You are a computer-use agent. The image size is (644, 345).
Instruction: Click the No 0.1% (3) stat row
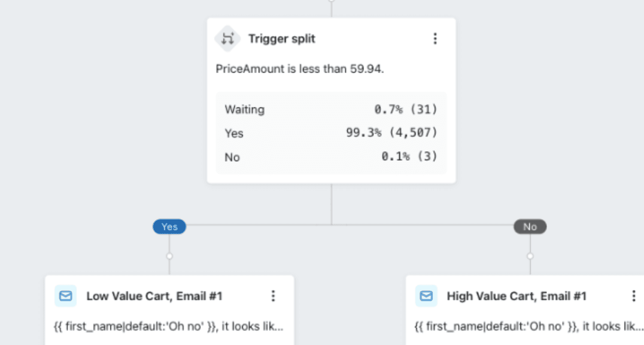coord(331,157)
